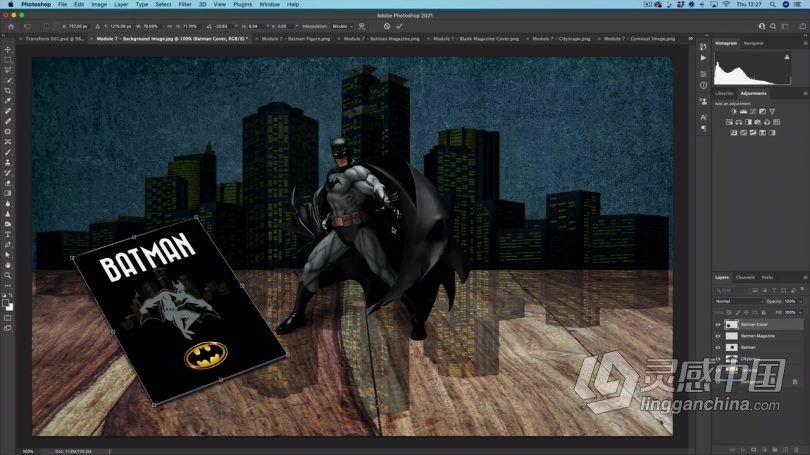Hide the Batman Magazine layer
This screenshot has width=810, height=455.
click(718, 336)
